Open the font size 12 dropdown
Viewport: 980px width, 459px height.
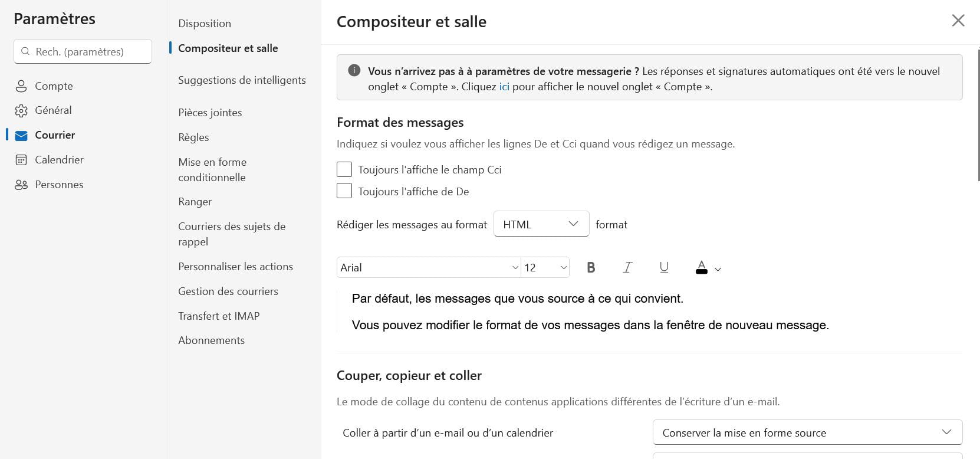[x=545, y=268]
